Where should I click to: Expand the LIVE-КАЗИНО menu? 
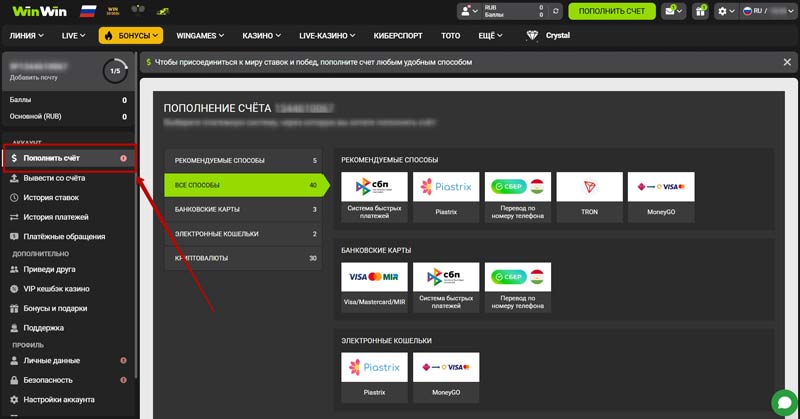tap(327, 36)
